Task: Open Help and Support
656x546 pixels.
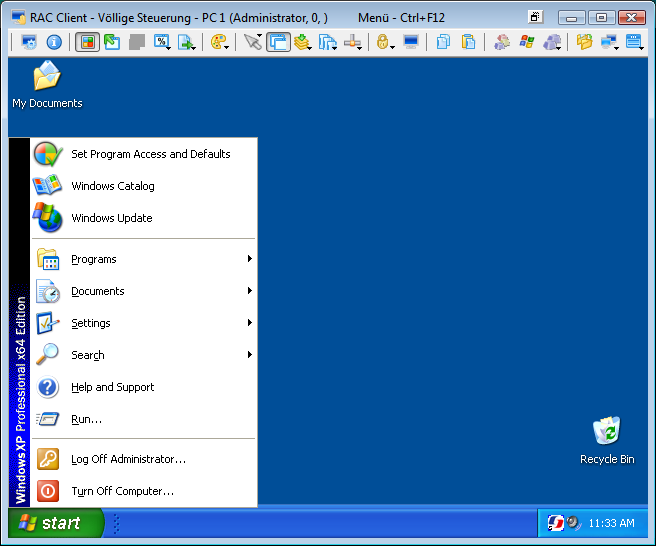Action: click(112, 388)
